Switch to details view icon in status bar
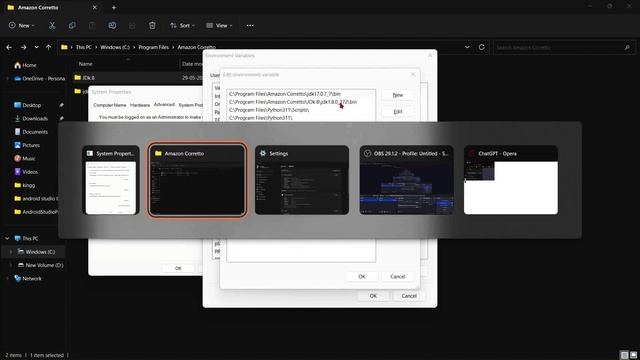 point(624,355)
